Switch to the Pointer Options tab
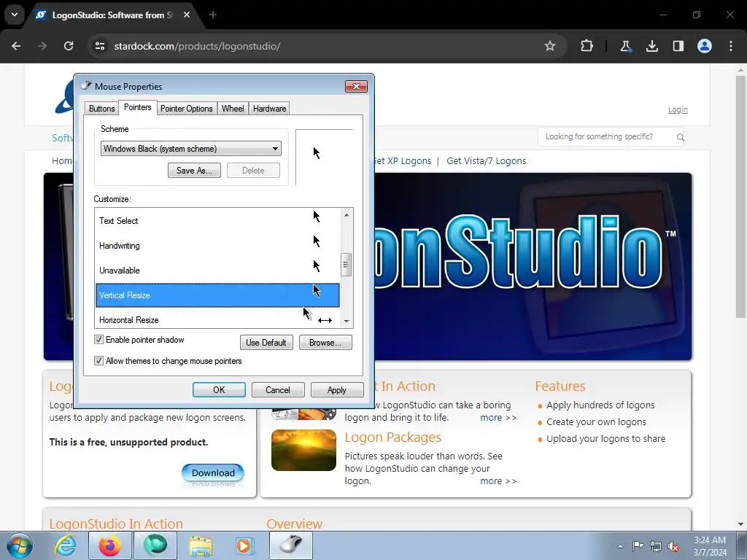The image size is (747, 560). coord(186,109)
